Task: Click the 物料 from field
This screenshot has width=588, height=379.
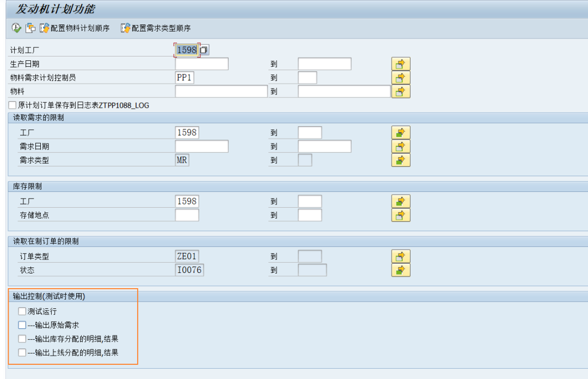Action: [221, 91]
